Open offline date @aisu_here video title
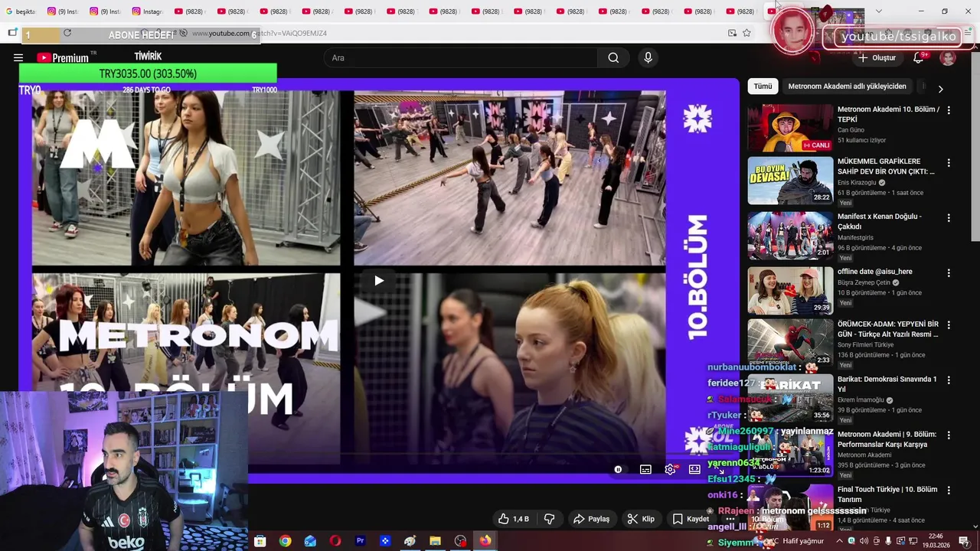Screen dimensions: 980x551 pyautogui.click(x=875, y=272)
